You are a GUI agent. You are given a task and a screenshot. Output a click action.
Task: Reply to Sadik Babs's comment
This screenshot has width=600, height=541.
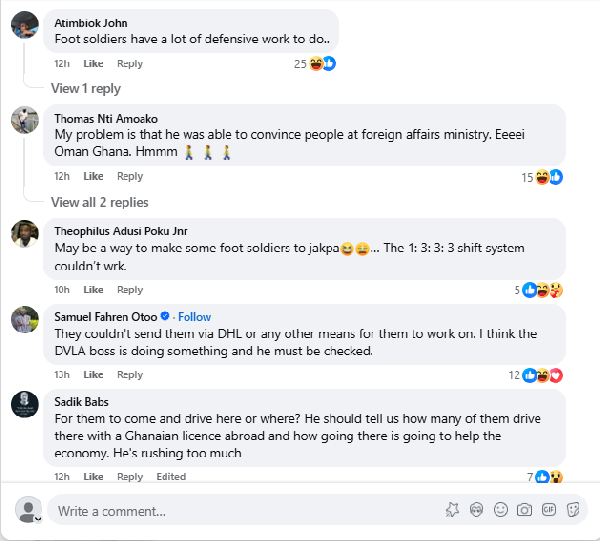(130, 477)
